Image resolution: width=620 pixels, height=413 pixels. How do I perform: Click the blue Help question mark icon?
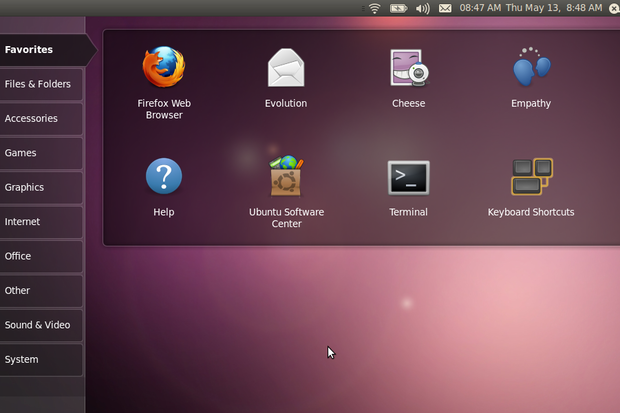pyautogui.click(x=164, y=176)
